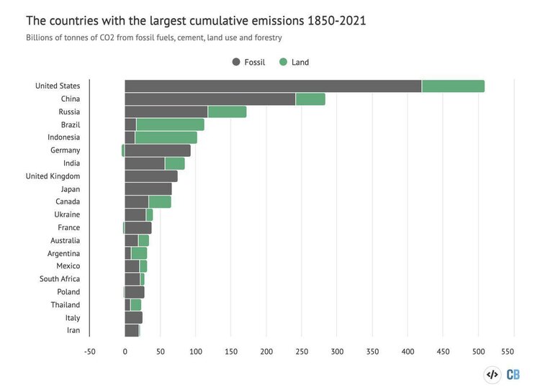Viewport: 540px width, 392px height.
Task: Click the France label
Action: click(69, 227)
